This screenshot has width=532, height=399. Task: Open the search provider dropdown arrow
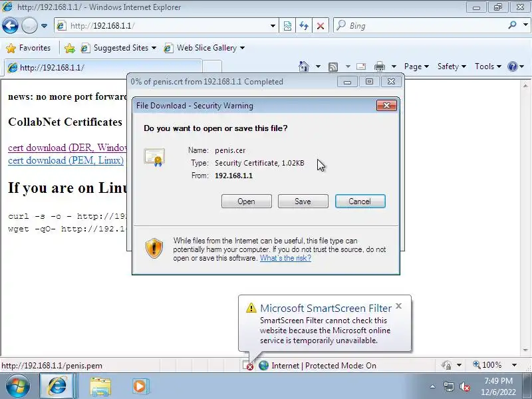click(x=525, y=25)
